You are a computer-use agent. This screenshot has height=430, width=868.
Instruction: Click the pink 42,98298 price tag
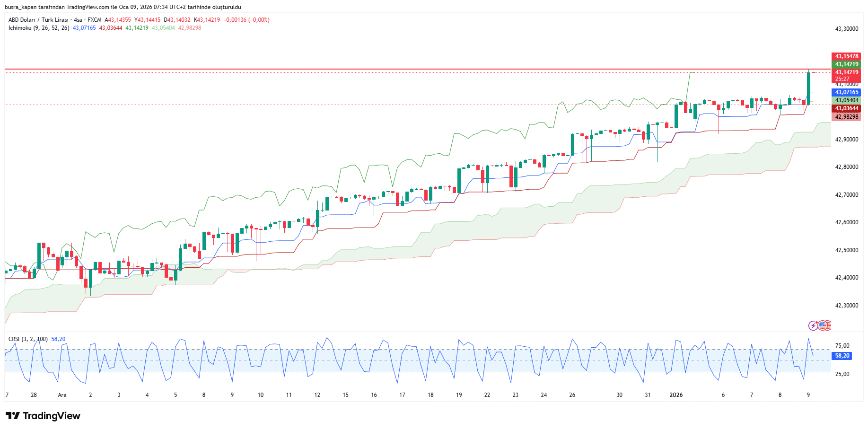click(x=846, y=117)
